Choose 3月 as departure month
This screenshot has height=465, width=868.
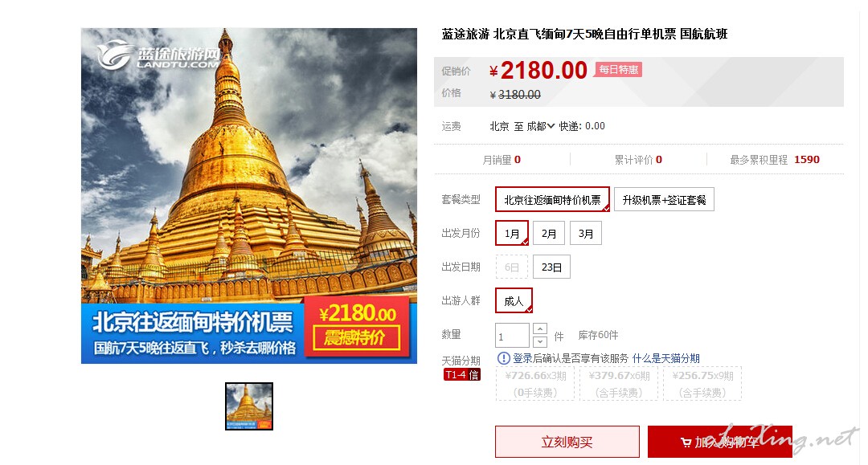click(586, 234)
